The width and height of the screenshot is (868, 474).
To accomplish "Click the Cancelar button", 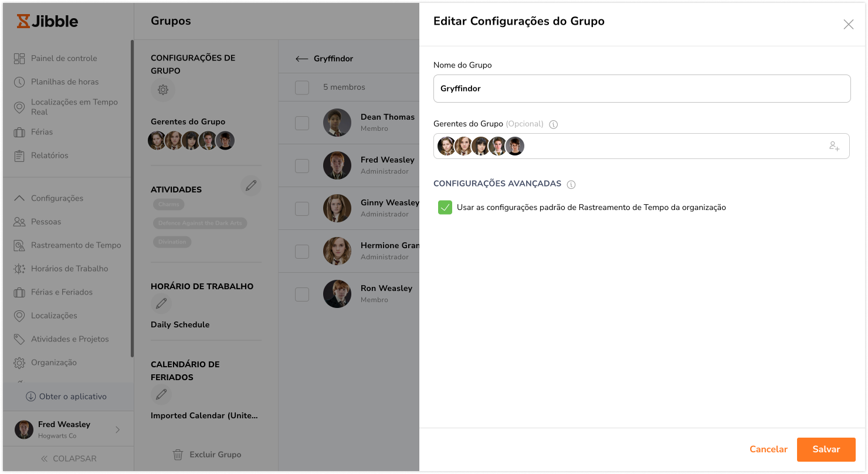I will tap(768, 449).
